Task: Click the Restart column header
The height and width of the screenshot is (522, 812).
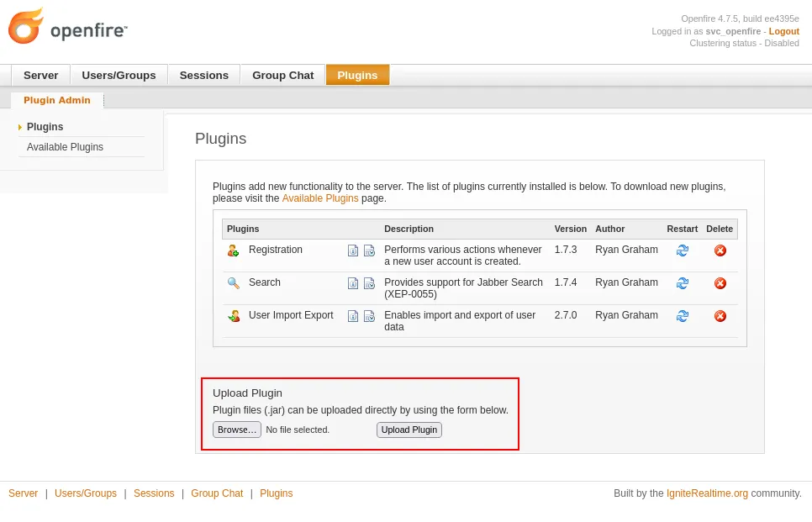Action: click(x=682, y=229)
